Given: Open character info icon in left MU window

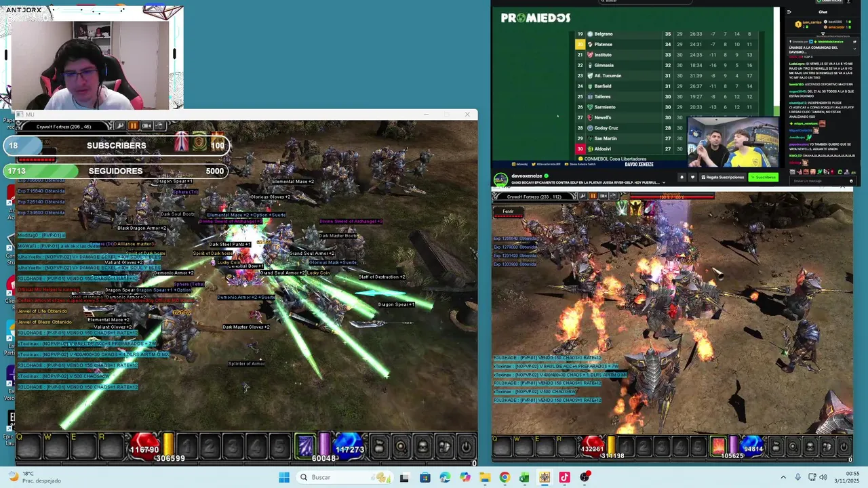Looking at the screenshot, I should 401,446.
